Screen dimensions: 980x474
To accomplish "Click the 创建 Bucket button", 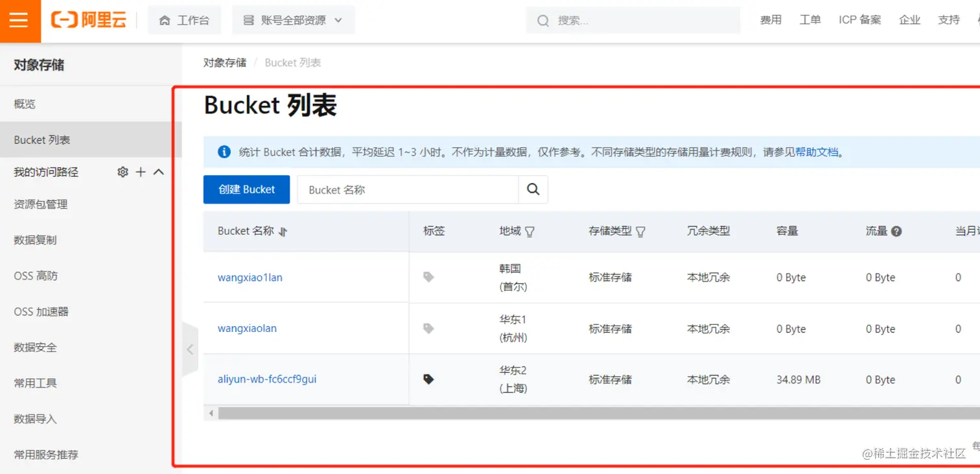I will [x=246, y=189].
